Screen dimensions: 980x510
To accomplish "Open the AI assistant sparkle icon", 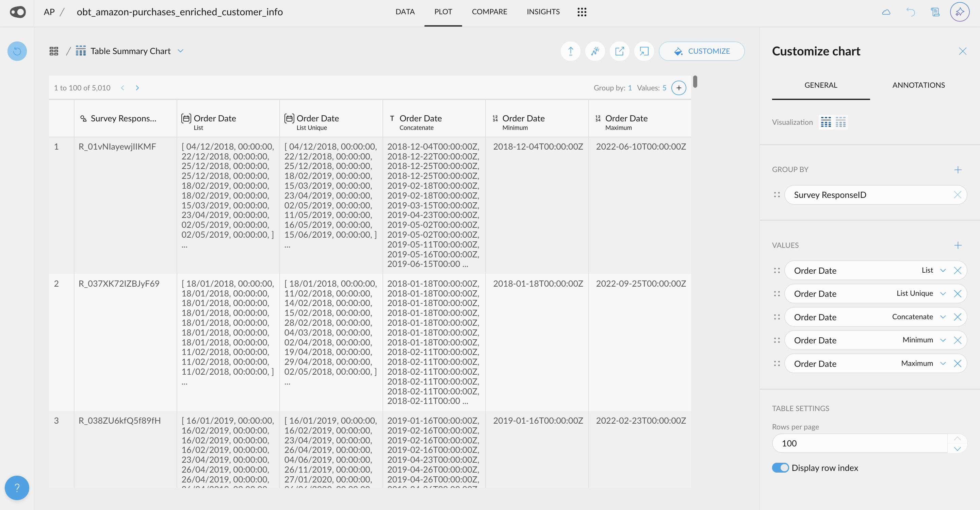I will click(x=960, y=12).
